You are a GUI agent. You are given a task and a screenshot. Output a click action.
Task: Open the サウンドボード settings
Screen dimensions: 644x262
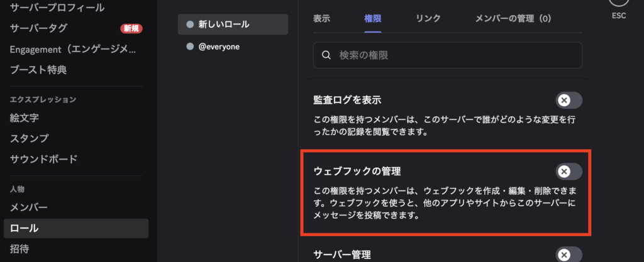43,159
